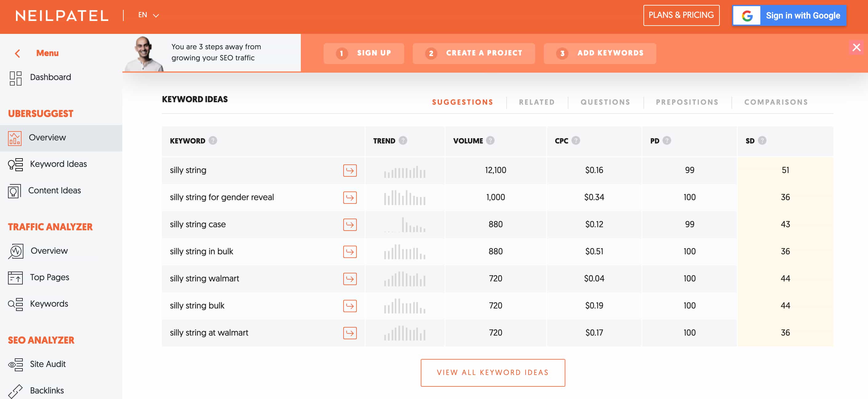Open the EN language dropdown
868x399 pixels.
click(148, 15)
